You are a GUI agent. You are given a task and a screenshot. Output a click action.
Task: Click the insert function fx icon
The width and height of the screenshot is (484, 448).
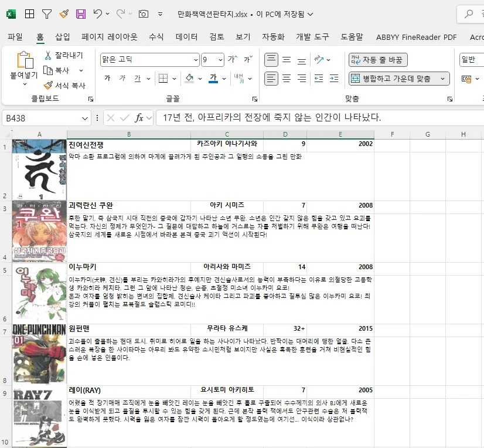(139, 118)
